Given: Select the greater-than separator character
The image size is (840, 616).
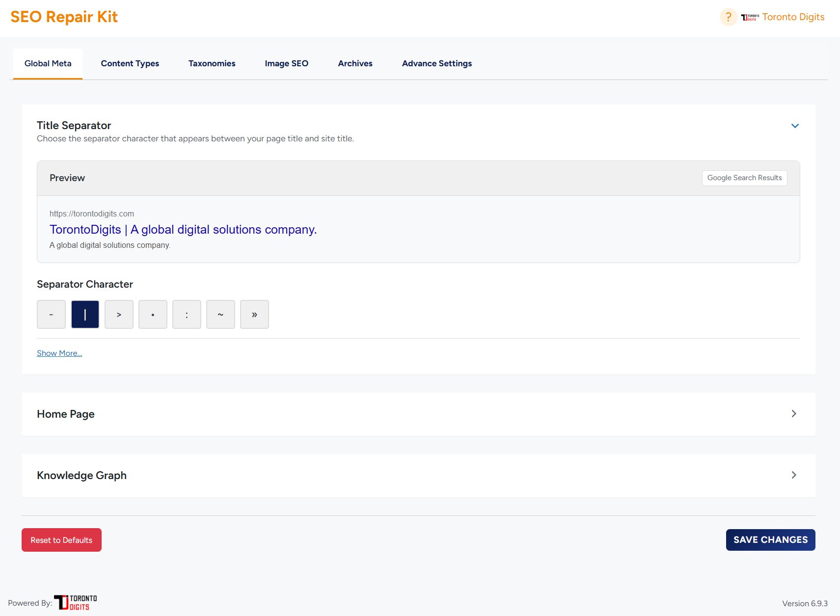Looking at the screenshot, I should coord(119,314).
